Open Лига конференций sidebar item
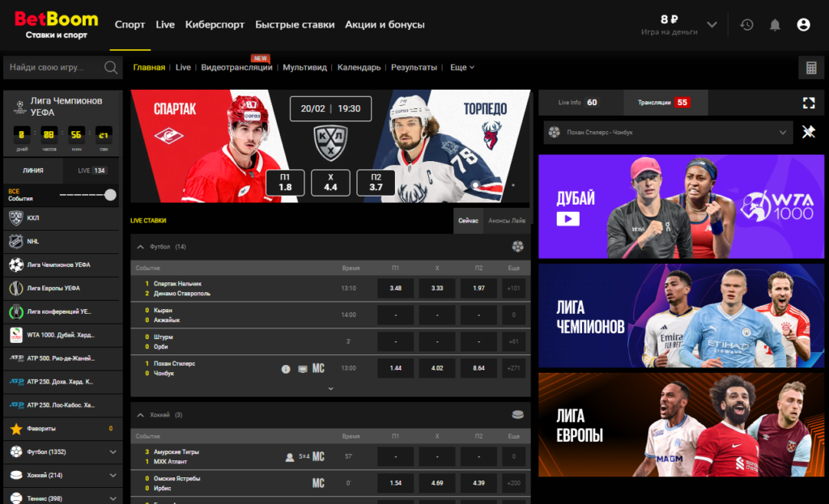 tap(62, 311)
